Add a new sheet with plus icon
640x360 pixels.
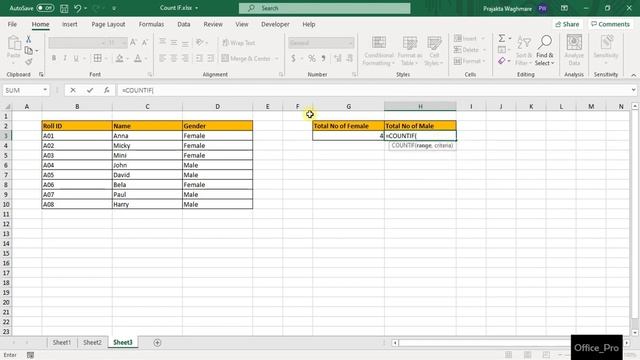pyautogui.click(x=157, y=343)
